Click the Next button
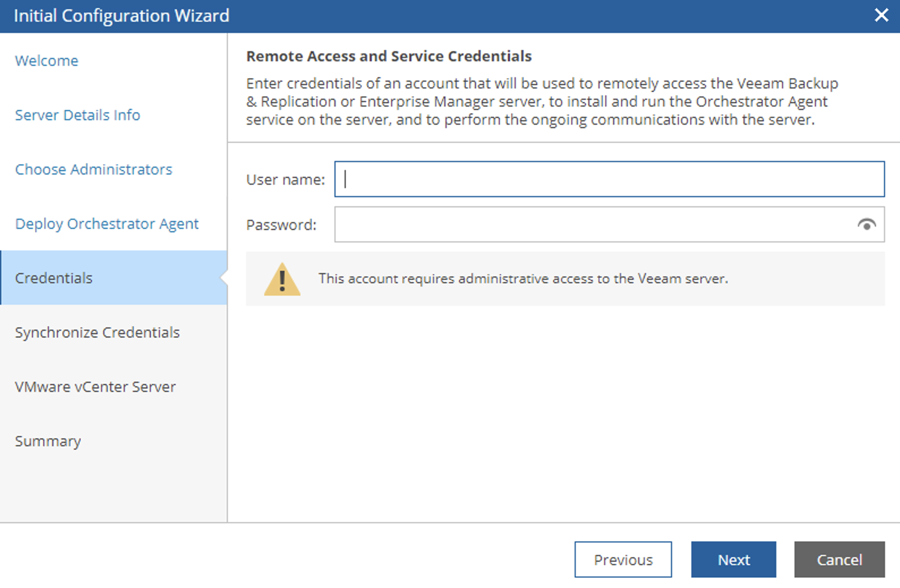 pos(733,560)
